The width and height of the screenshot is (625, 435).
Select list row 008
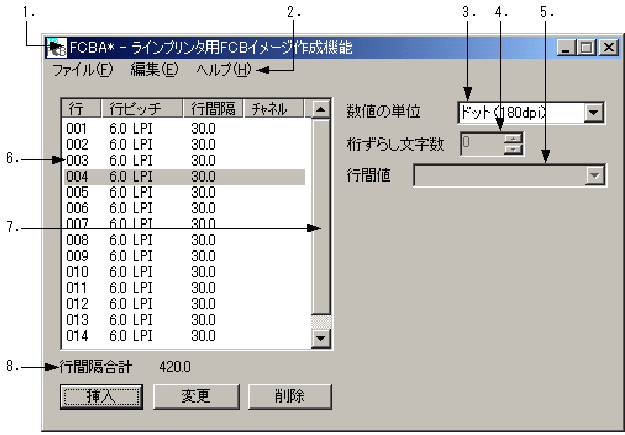coord(185,240)
